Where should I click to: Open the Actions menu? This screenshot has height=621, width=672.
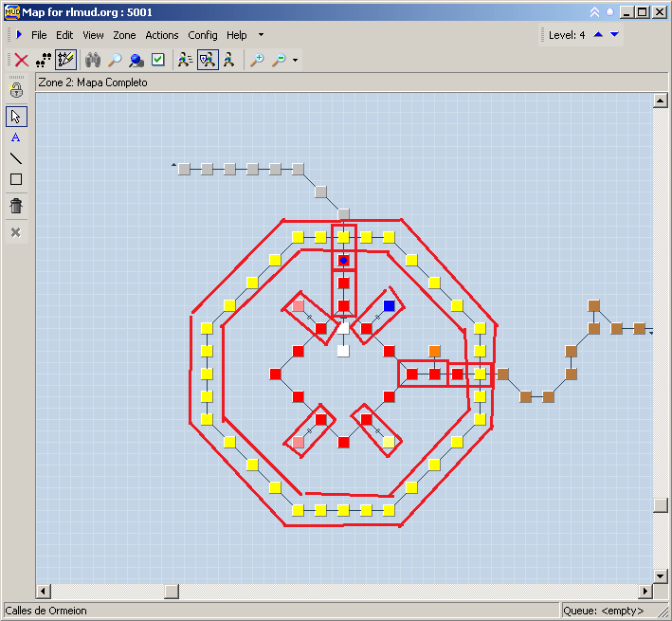click(x=162, y=35)
